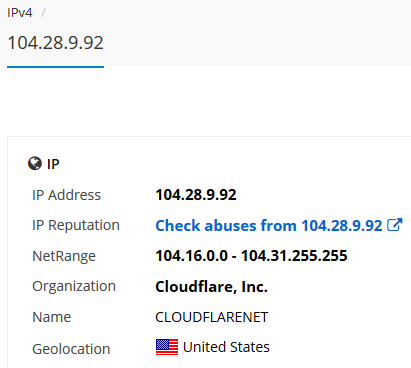Click the IP Address label
This screenshot has width=411, height=368.
point(66,195)
